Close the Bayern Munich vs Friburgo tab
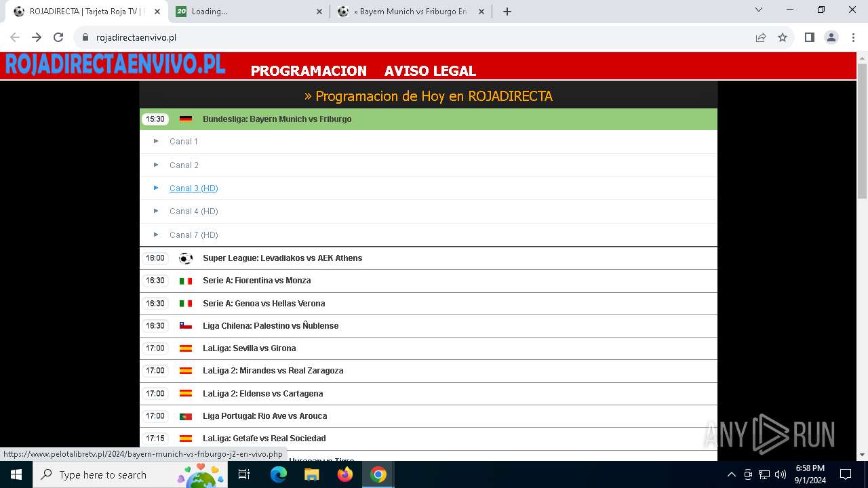Image resolution: width=868 pixels, height=488 pixels. point(481,12)
